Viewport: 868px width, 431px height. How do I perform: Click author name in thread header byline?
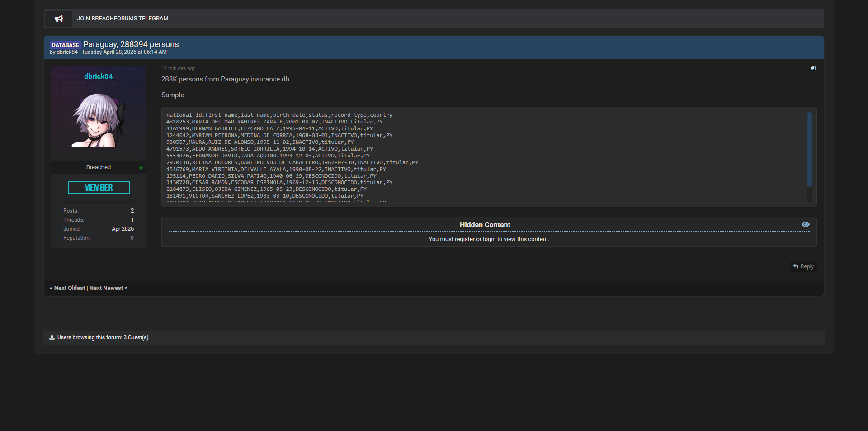coord(67,52)
